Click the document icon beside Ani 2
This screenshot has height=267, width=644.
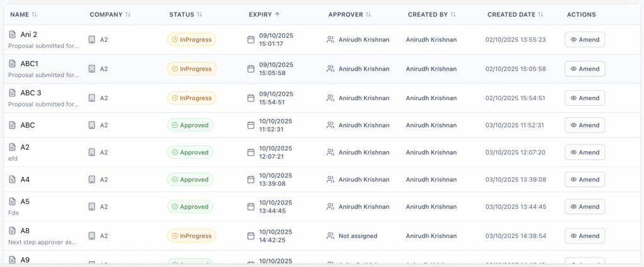12,34
